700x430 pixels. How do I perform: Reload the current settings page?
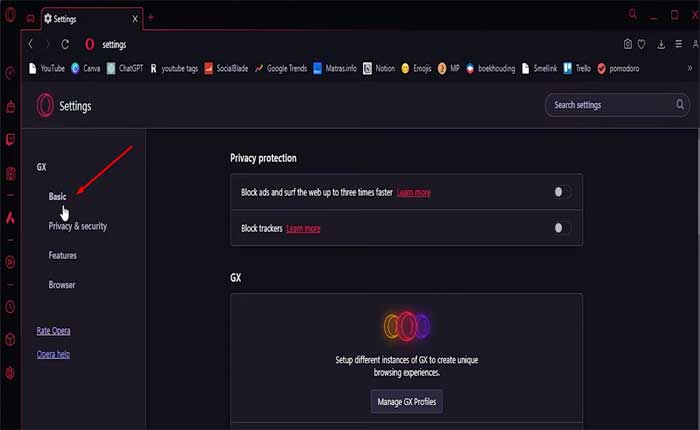[65, 44]
